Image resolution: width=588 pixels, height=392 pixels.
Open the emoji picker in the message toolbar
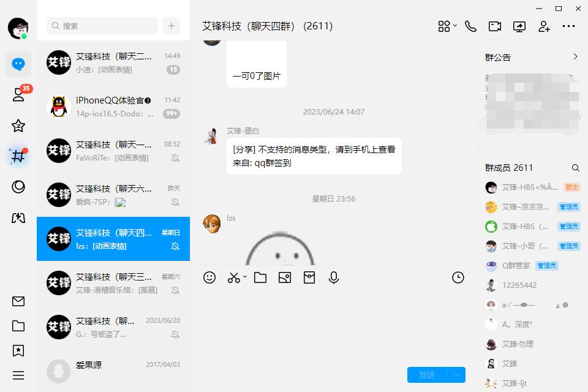pos(209,277)
